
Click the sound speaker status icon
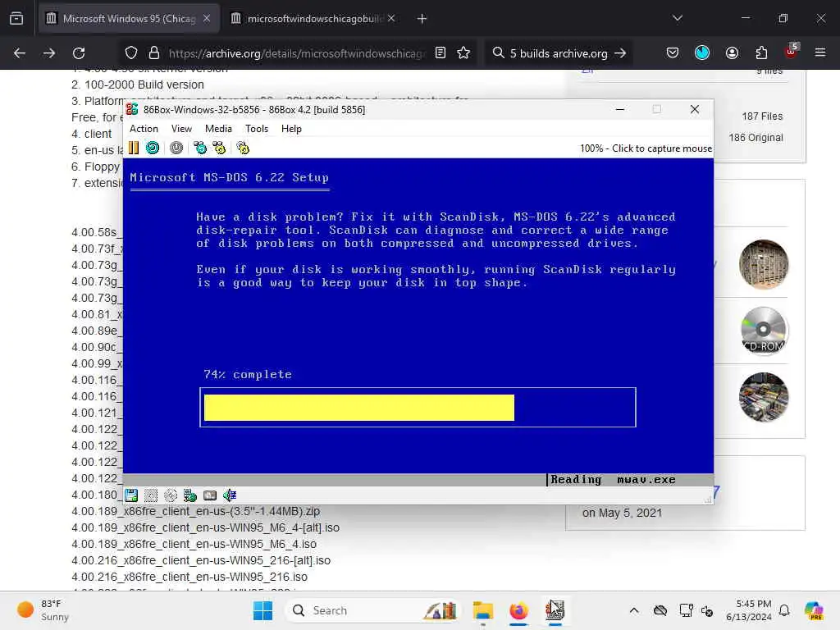(230, 495)
